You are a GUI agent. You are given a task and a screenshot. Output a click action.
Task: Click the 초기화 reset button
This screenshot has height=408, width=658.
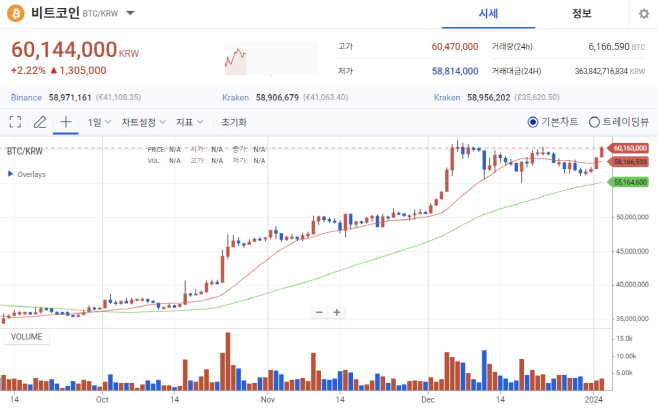click(x=234, y=122)
